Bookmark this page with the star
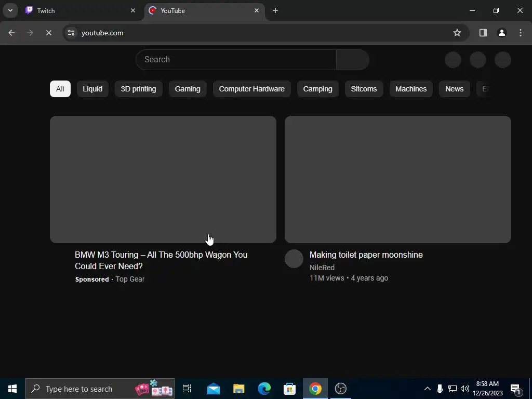 click(457, 33)
